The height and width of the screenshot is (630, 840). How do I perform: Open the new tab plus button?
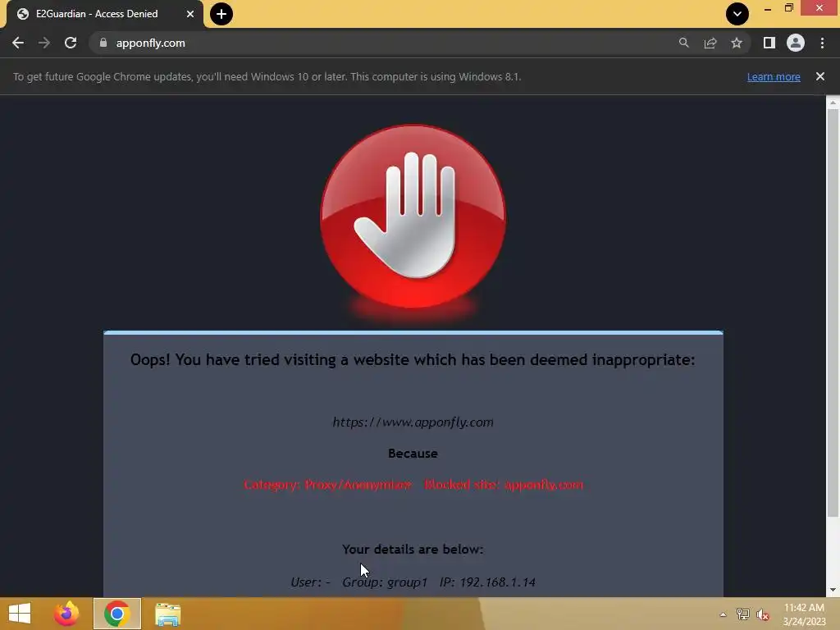click(x=221, y=14)
